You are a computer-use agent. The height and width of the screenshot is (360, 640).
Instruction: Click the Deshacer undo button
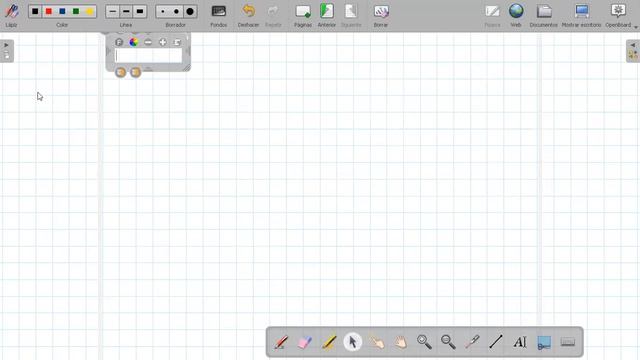pos(248,15)
